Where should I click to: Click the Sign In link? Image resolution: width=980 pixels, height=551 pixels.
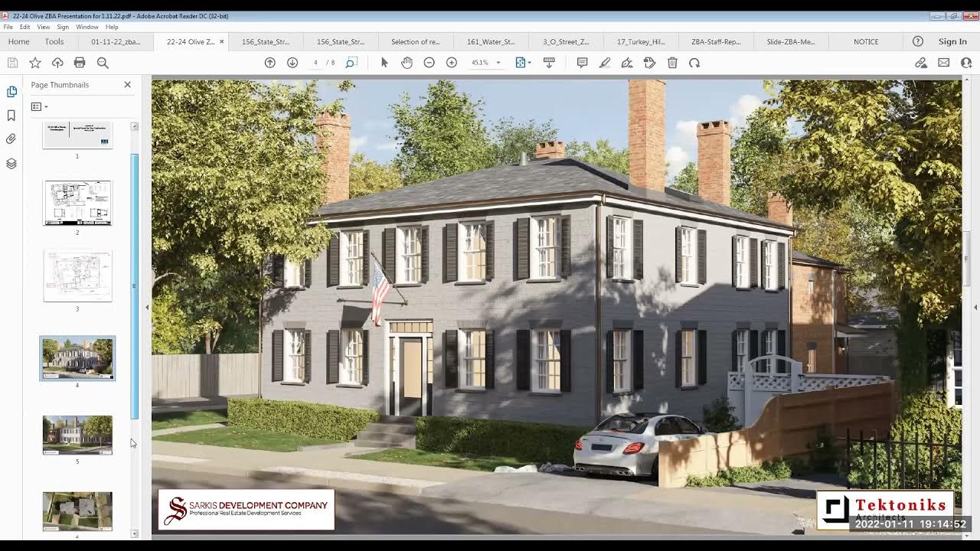pyautogui.click(x=952, y=41)
